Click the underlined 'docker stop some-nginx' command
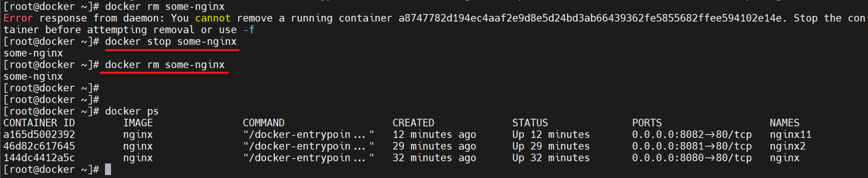 point(171,42)
